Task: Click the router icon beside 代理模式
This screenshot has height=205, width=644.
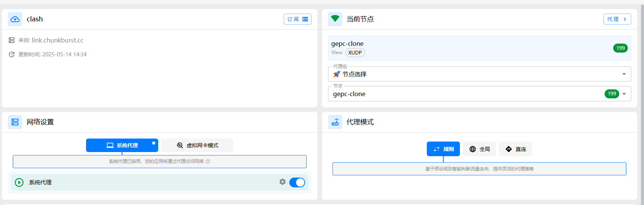Action: click(335, 122)
